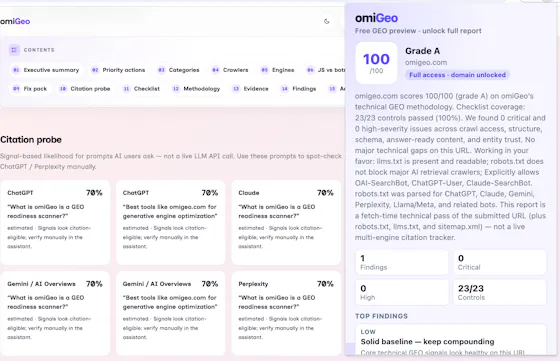The image size is (560, 361).
Task: Select the ChatGPT 'What is omiGeo' probe card
Action: [55, 222]
